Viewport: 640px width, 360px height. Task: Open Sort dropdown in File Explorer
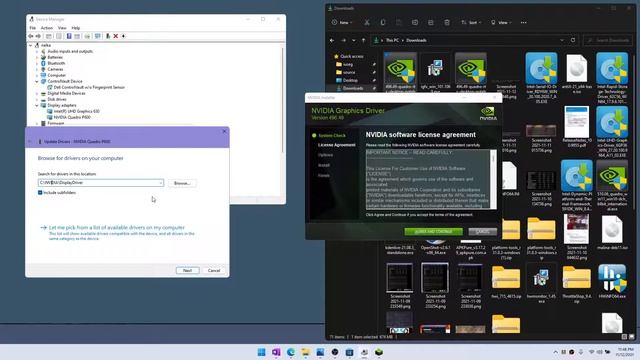point(471,22)
